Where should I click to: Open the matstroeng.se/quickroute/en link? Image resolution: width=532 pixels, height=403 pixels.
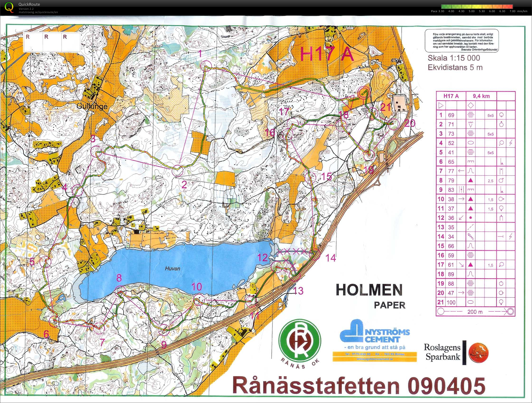click(38, 12)
